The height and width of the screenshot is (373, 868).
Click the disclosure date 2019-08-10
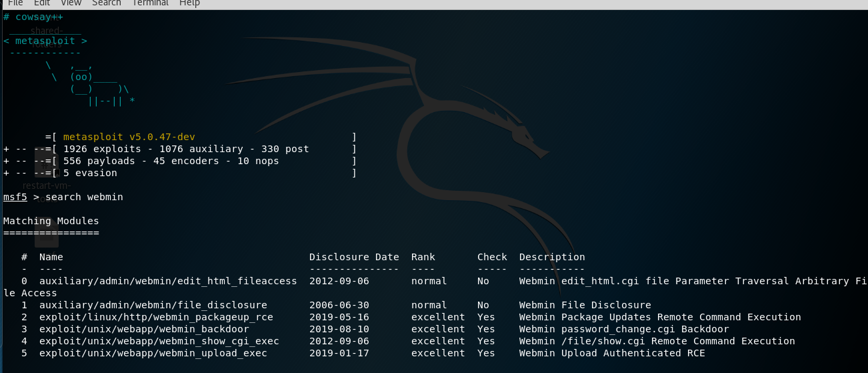point(339,330)
